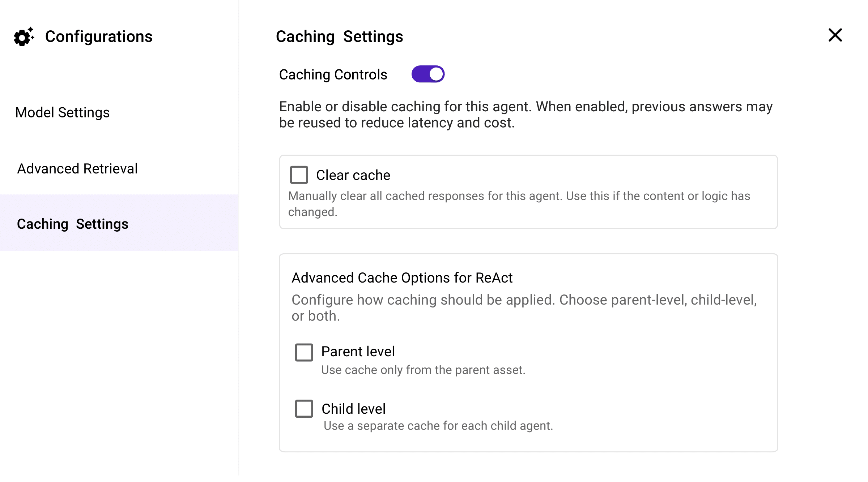Click the Configurations gear icon
Image resolution: width=868 pixels, height=482 pixels.
tap(24, 37)
